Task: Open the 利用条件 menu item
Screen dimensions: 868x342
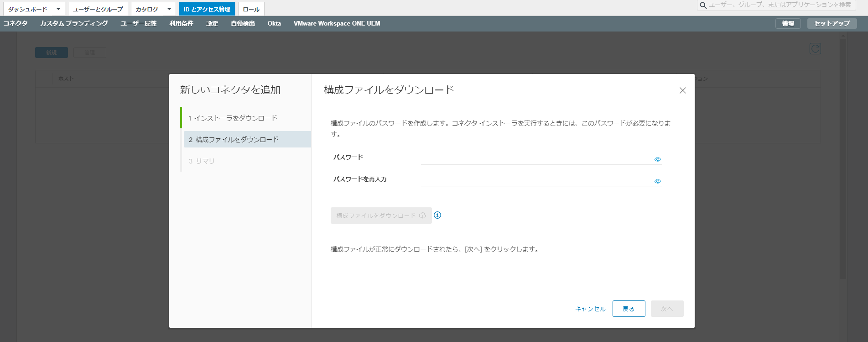Action: point(181,23)
